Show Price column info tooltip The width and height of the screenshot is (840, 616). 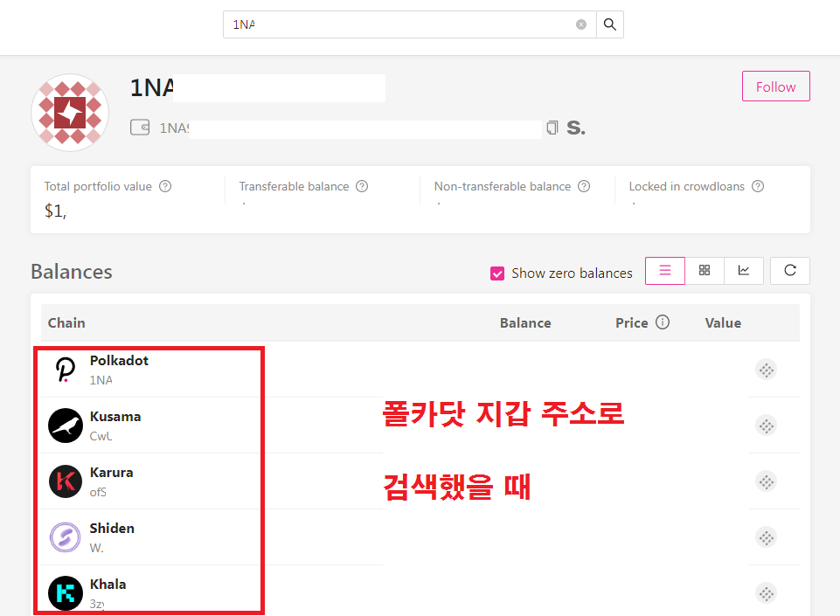click(663, 322)
